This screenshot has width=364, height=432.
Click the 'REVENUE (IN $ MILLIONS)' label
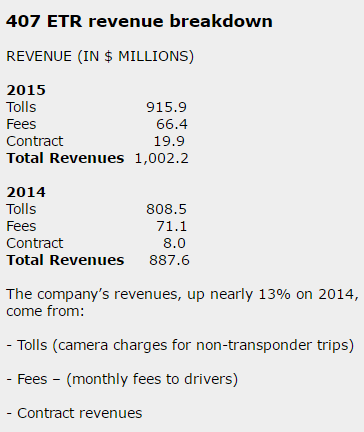pos(100,56)
